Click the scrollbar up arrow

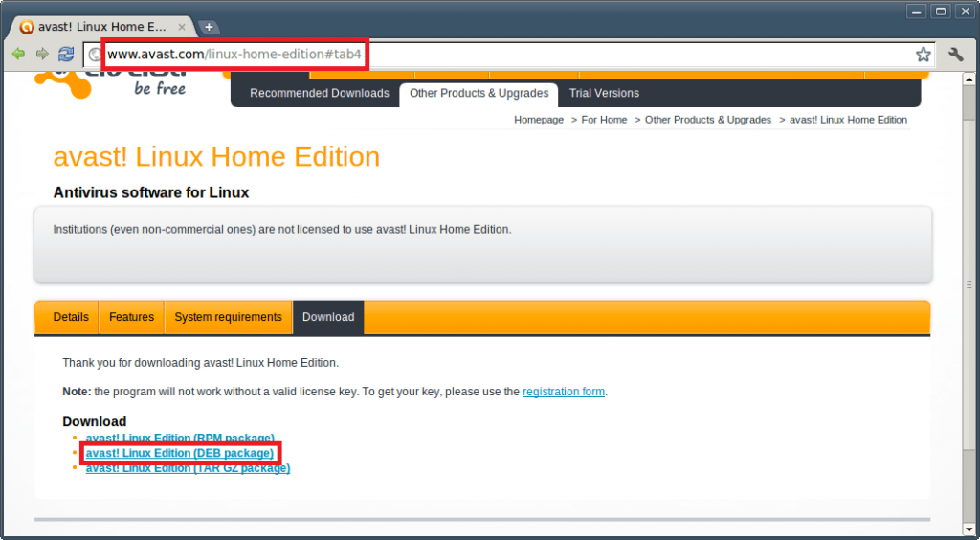[x=969, y=79]
